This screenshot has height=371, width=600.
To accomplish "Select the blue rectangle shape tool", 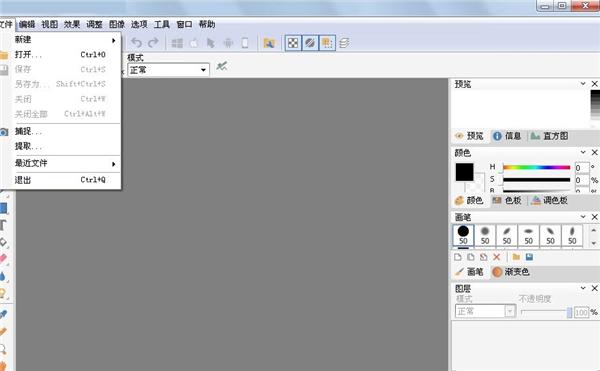I will click(3, 208).
